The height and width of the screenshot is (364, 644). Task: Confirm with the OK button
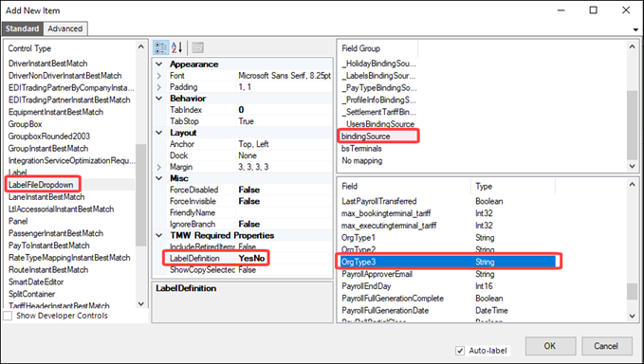coord(550,346)
